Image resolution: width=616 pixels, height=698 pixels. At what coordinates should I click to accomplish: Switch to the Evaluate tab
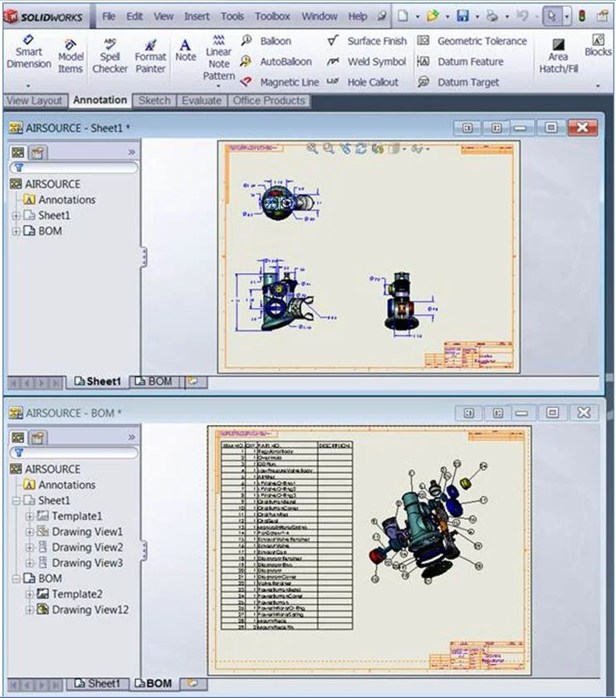[x=202, y=100]
